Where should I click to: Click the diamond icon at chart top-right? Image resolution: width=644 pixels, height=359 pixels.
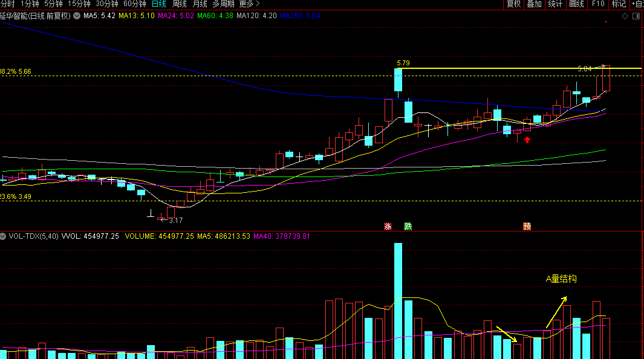pyautogui.click(x=625, y=16)
